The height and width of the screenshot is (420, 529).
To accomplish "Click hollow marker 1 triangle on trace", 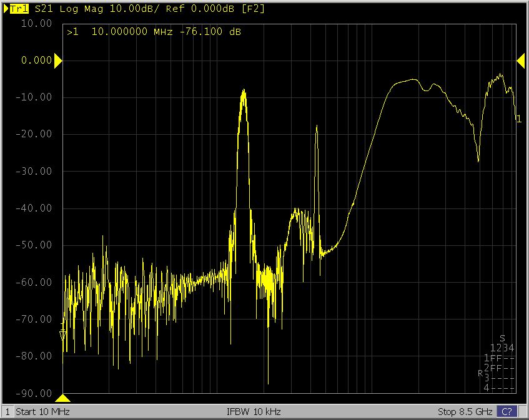I will 62,336.
